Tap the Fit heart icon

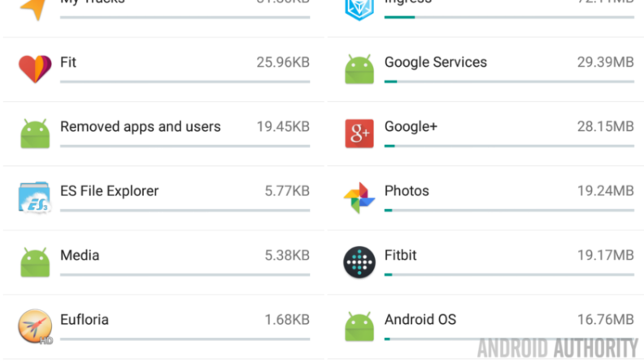click(35, 68)
